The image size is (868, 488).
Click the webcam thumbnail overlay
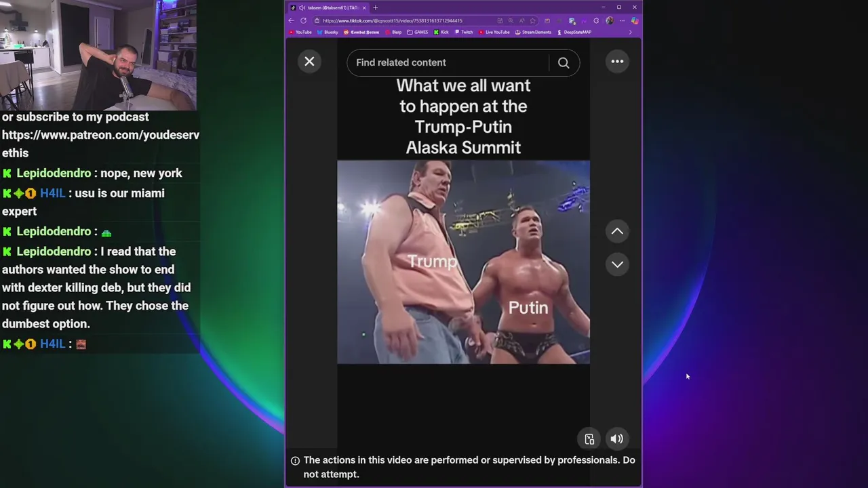click(98, 55)
